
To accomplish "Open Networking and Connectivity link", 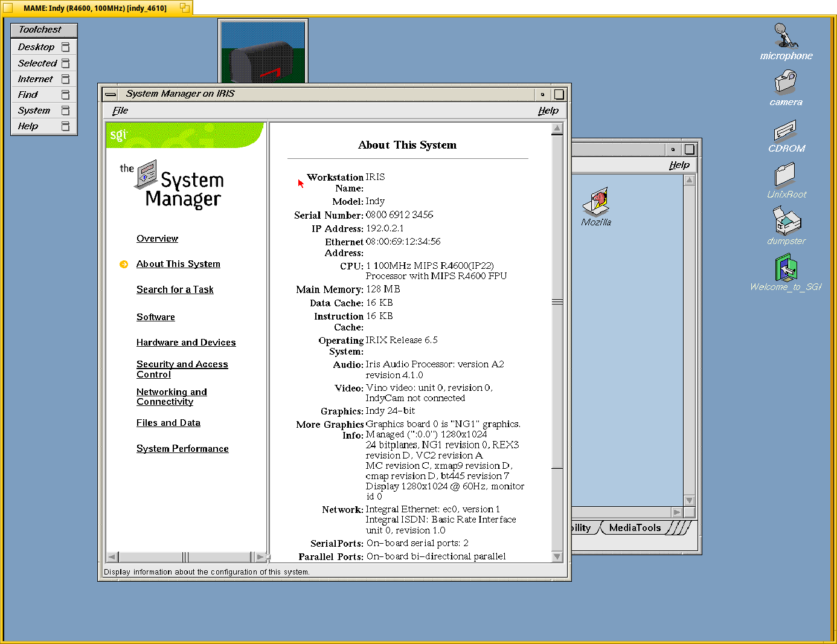I will pos(172,397).
